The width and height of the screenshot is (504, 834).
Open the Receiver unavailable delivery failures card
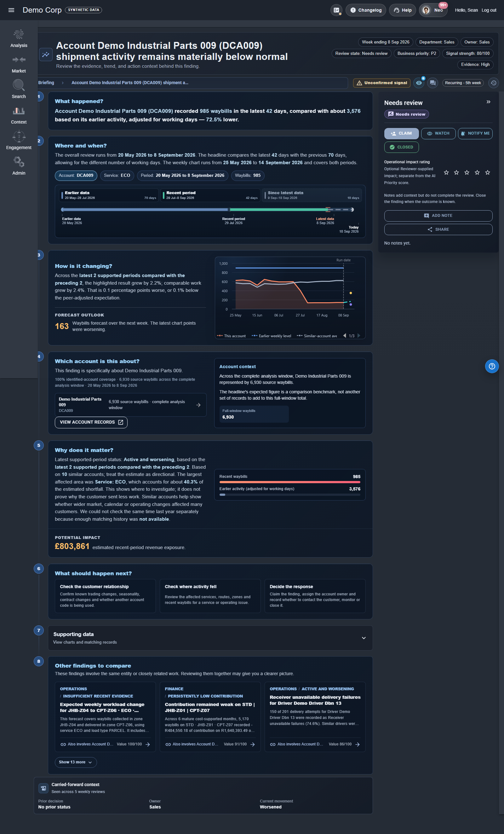coord(315,716)
